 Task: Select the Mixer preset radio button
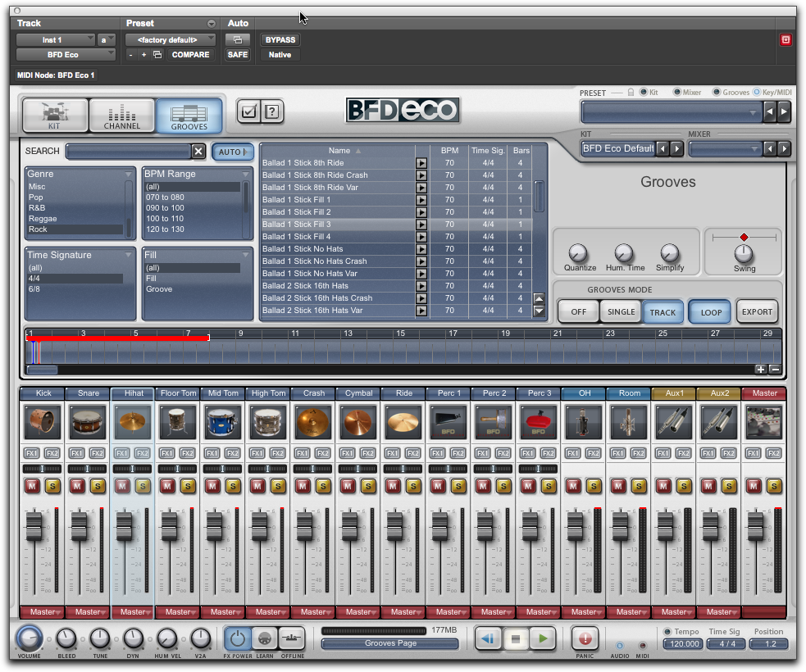pos(677,92)
